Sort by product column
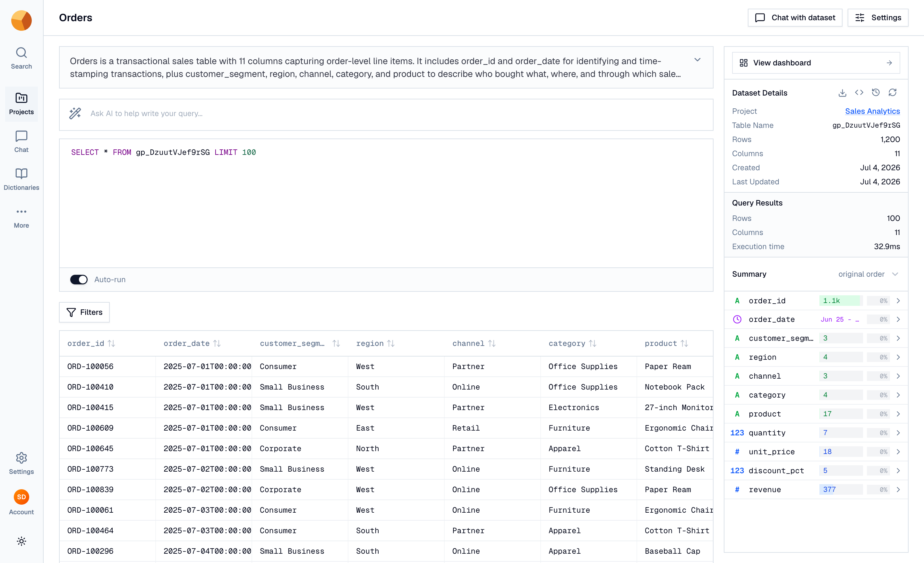The width and height of the screenshot is (924, 563). pos(684,343)
